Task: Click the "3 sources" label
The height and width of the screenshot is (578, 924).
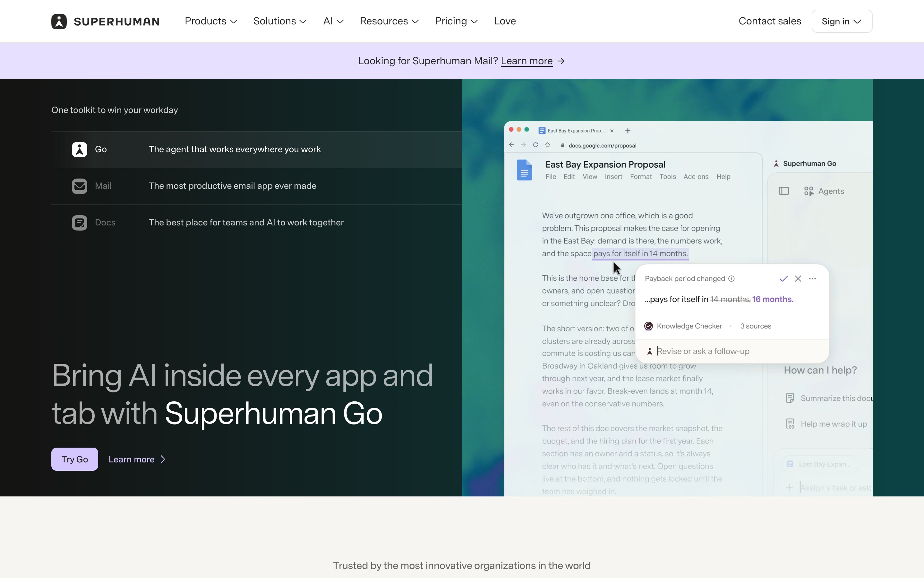Action: [x=755, y=326]
